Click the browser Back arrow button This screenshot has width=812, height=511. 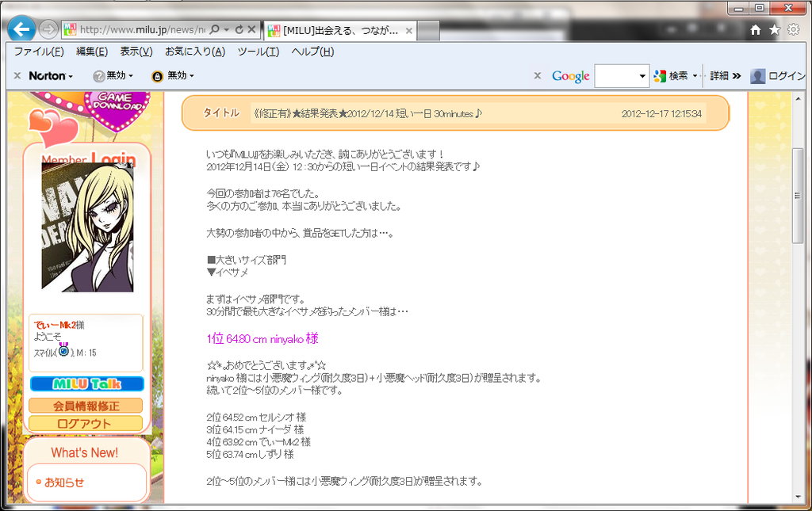pos(21,29)
